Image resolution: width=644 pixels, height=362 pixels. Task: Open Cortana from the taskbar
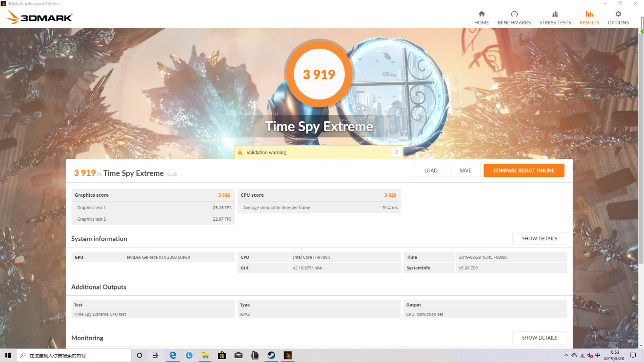(139, 355)
